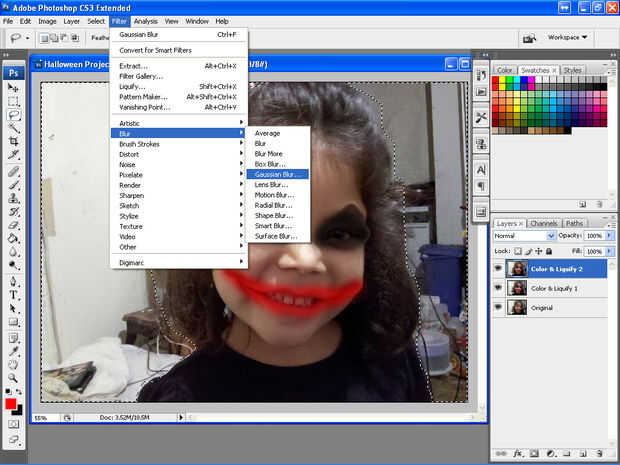Select the Blur tool in toolbox
Viewport: 620px width, 465px height.
[x=13, y=251]
